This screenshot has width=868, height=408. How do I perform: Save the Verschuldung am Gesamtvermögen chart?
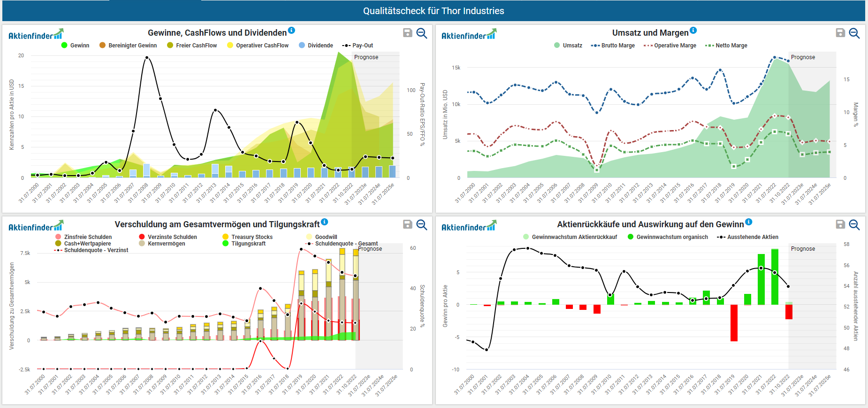(x=408, y=224)
